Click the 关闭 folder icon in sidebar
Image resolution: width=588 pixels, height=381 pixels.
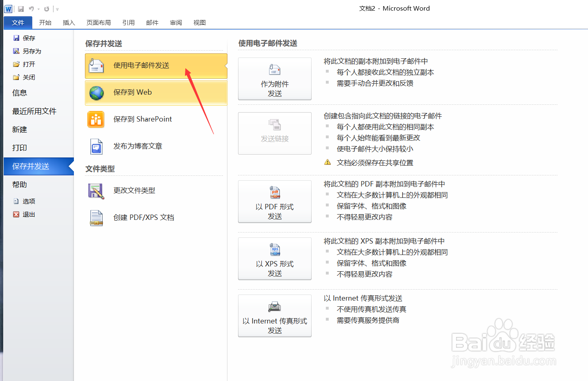(16, 77)
